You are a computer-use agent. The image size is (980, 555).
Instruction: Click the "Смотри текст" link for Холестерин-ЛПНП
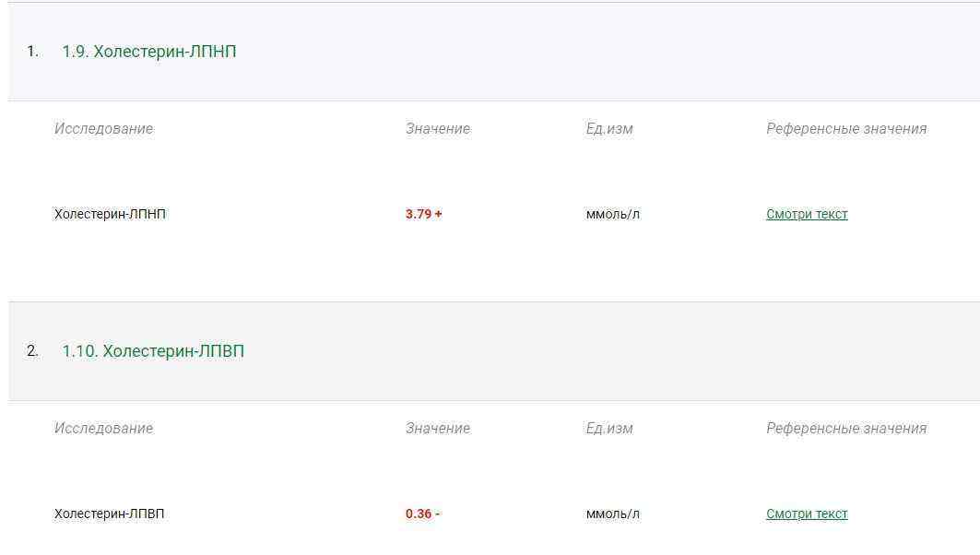click(807, 214)
